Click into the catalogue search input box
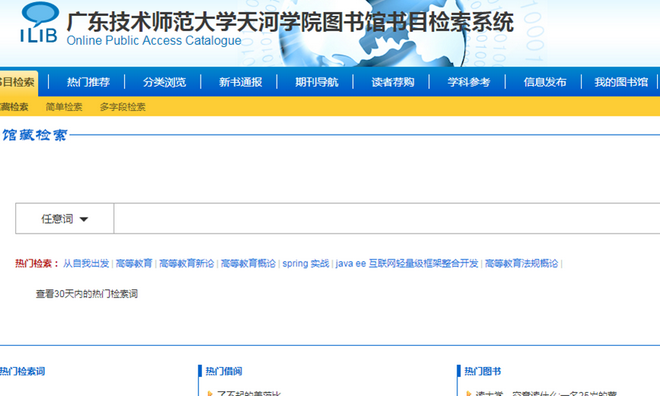 tap(387, 218)
